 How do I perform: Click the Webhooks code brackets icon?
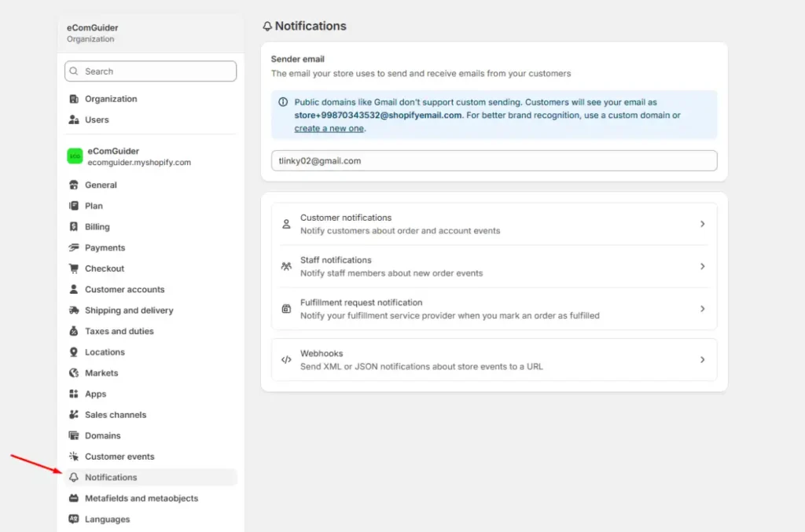click(x=286, y=360)
